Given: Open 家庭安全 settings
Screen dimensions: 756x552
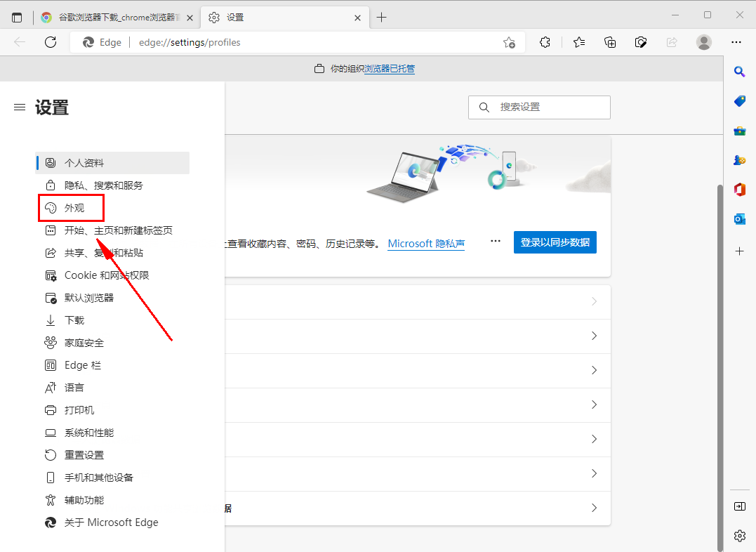Looking at the screenshot, I should tap(113, 343).
